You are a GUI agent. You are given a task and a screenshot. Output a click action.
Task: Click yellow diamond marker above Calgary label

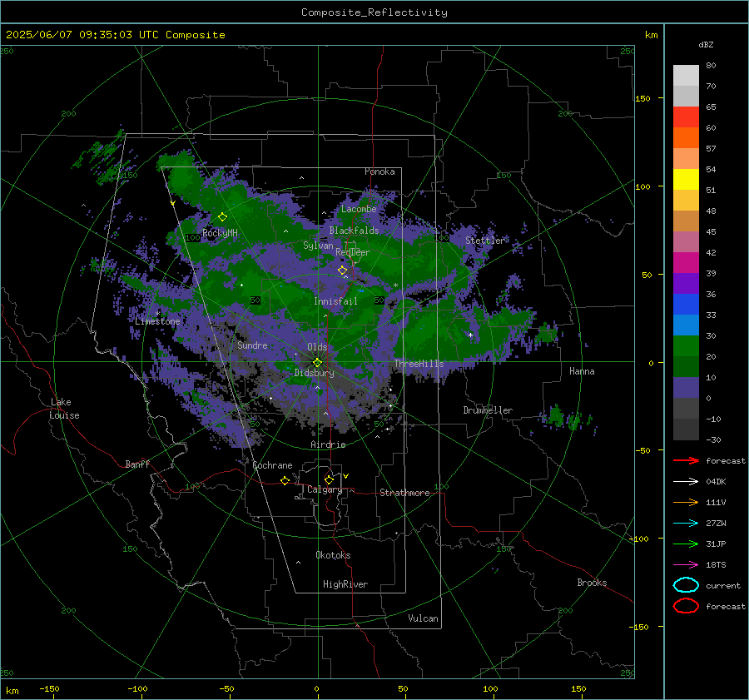(x=329, y=479)
